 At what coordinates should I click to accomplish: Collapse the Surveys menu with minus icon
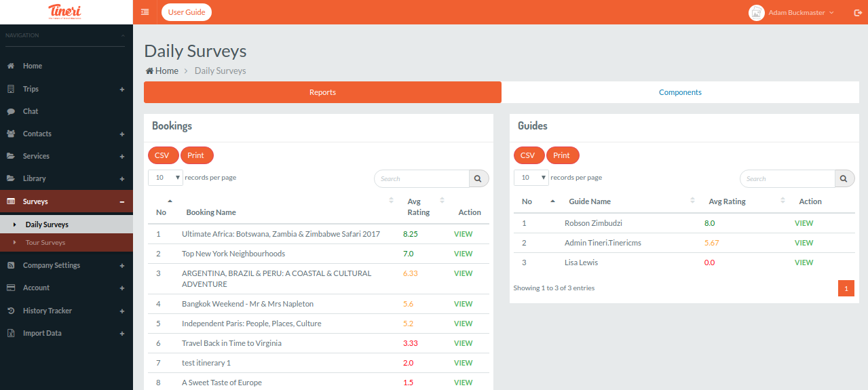click(122, 201)
